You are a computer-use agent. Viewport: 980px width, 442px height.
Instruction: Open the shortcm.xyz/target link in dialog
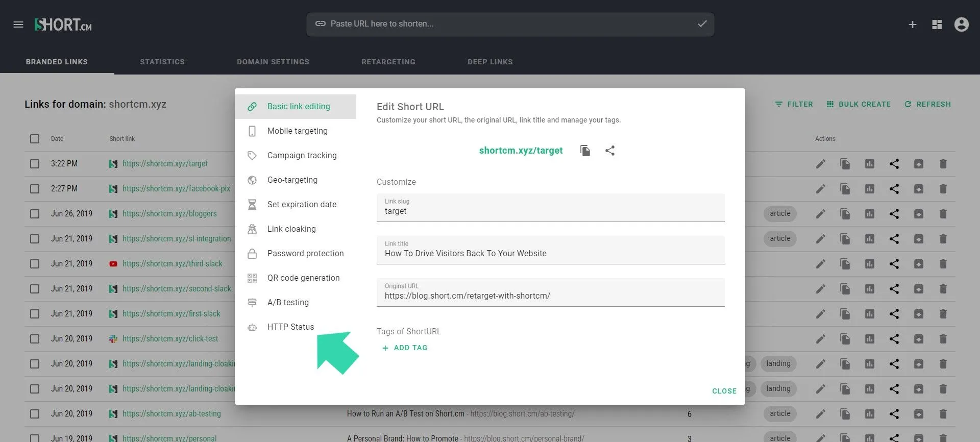click(521, 151)
